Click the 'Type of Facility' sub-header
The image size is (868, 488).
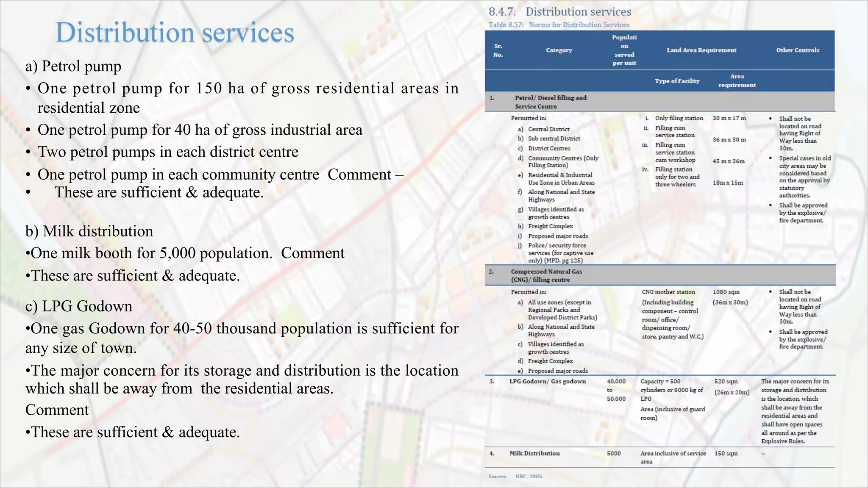coord(677,81)
